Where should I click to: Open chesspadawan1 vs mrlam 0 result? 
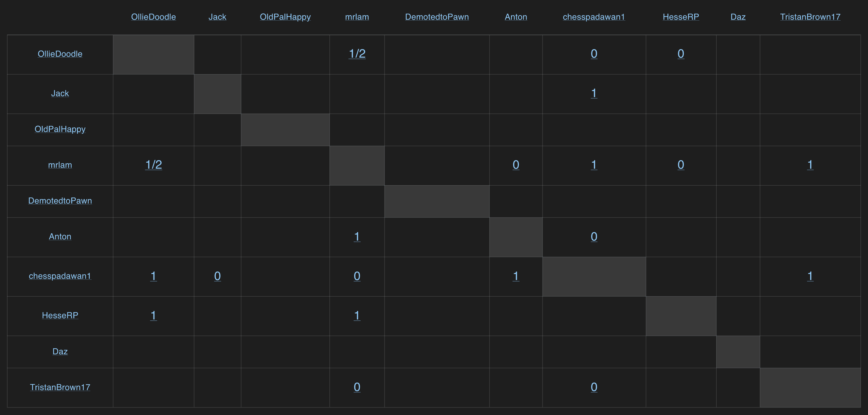357,276
